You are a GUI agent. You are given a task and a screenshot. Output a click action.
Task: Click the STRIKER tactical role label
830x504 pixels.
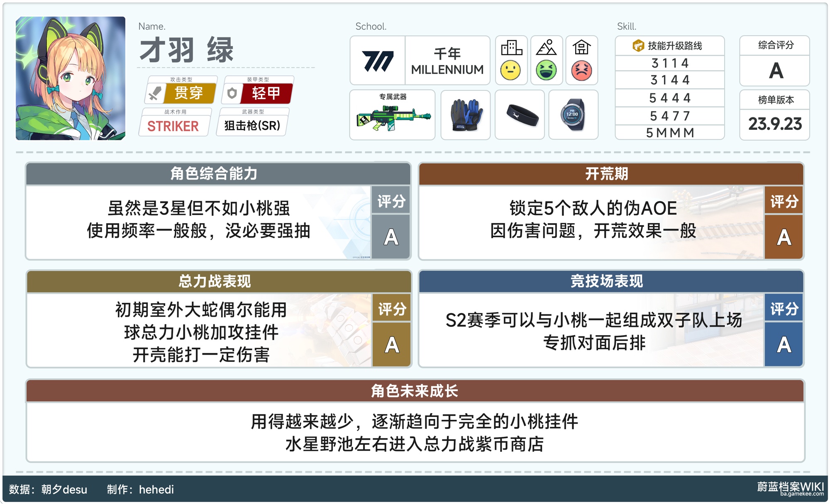pyautogui.click(x=173, y=126)
